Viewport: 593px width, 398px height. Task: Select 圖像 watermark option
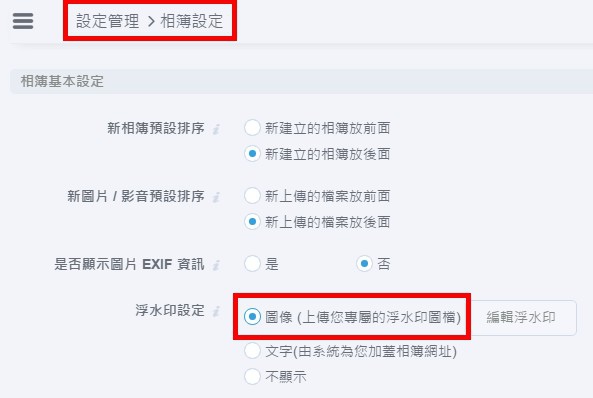(252, 316)
